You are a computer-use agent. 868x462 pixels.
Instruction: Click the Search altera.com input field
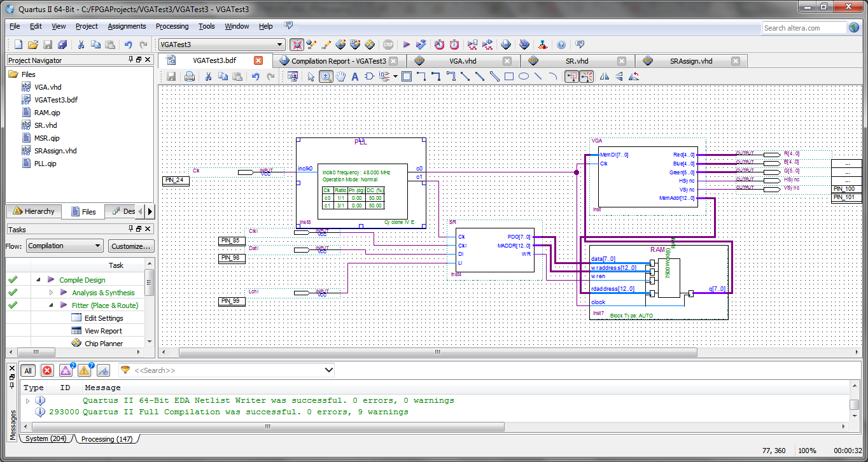pos(804,28)
